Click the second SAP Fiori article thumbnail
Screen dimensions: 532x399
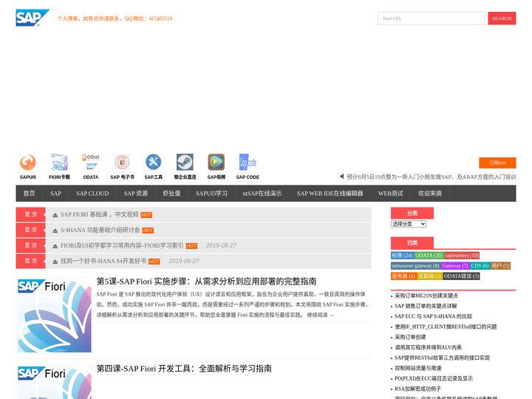click(x=54, y=382)
